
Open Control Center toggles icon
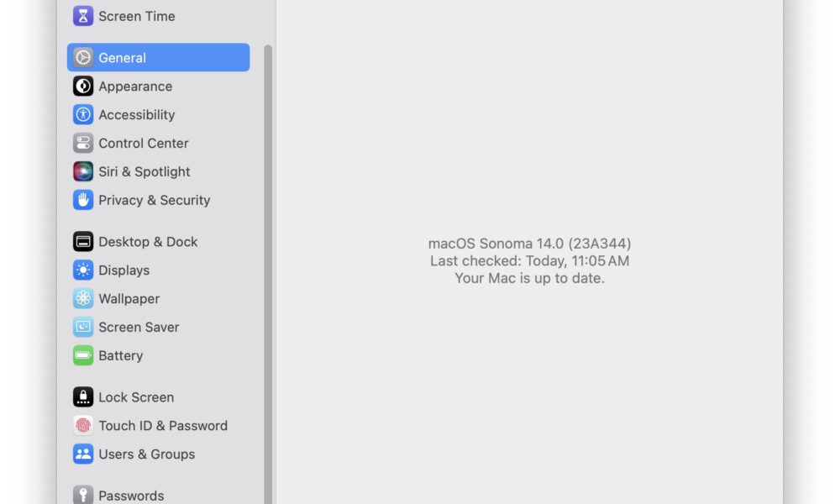point(83,143)
